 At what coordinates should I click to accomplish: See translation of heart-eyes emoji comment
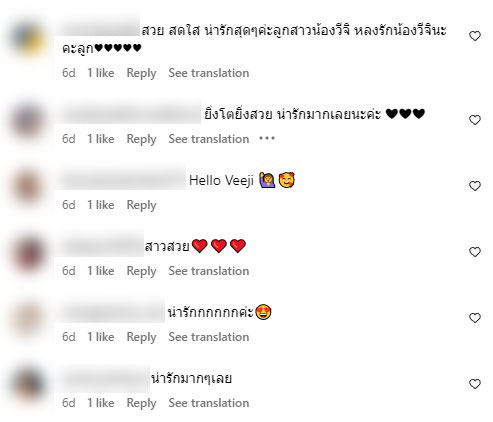(x=209, y=337)
